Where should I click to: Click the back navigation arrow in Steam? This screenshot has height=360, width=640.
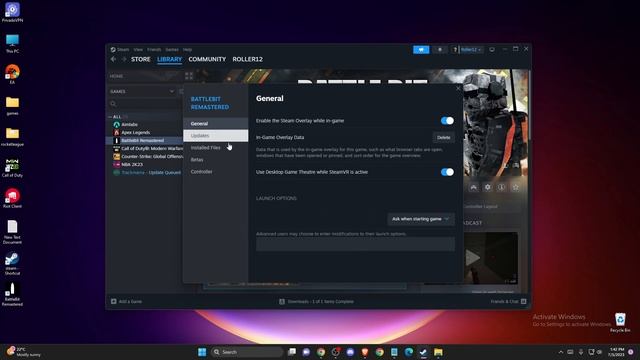pyautogui.click(x=113, y=59)
